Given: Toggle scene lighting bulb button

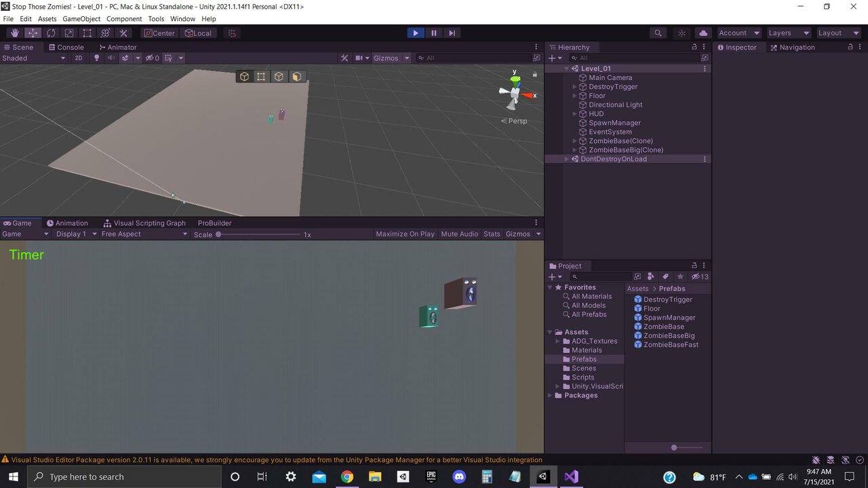Looking at the screenshot, I should 96,58.
